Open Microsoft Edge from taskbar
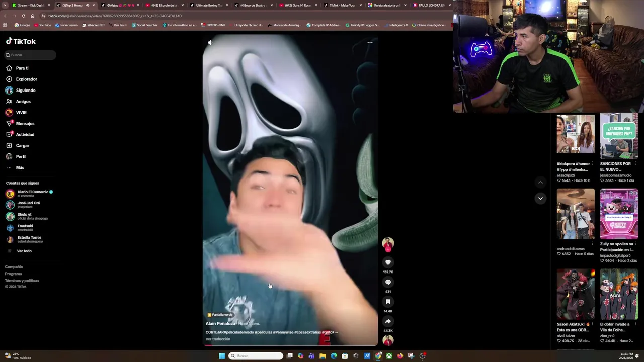Viewport: 644px width, 362px height. (x=334, y=356)
